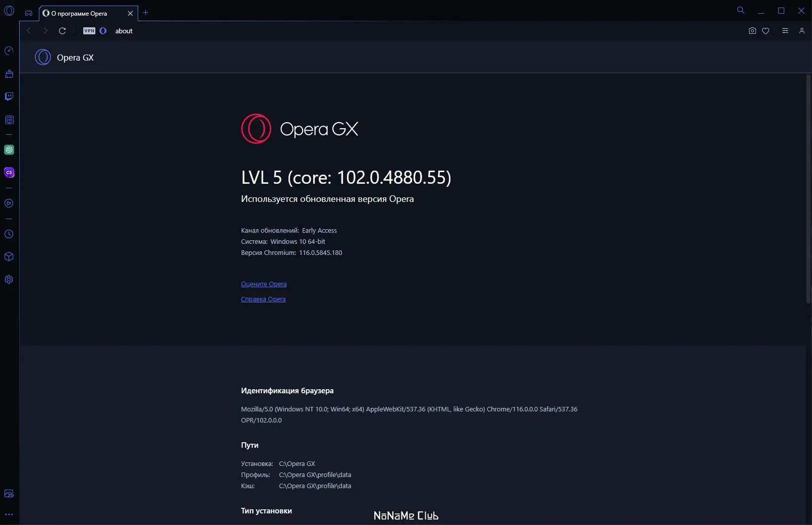Open the purple CS sidebar app
Screen dimensions: 812x525
pyautogui.click(x=9, y=172)
